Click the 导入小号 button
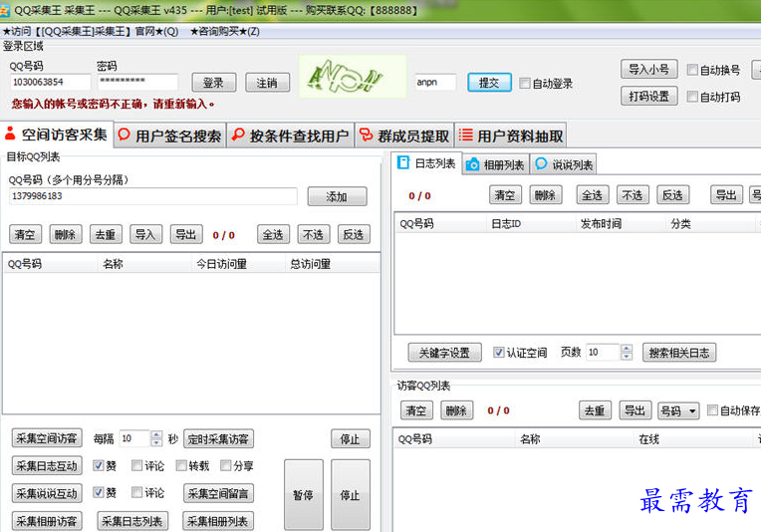Screen dimensions: 761x532 point(648,69)
